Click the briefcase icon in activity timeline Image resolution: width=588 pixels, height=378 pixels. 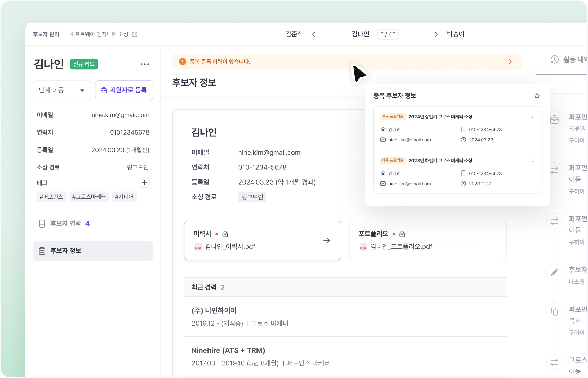pos(554,119)
